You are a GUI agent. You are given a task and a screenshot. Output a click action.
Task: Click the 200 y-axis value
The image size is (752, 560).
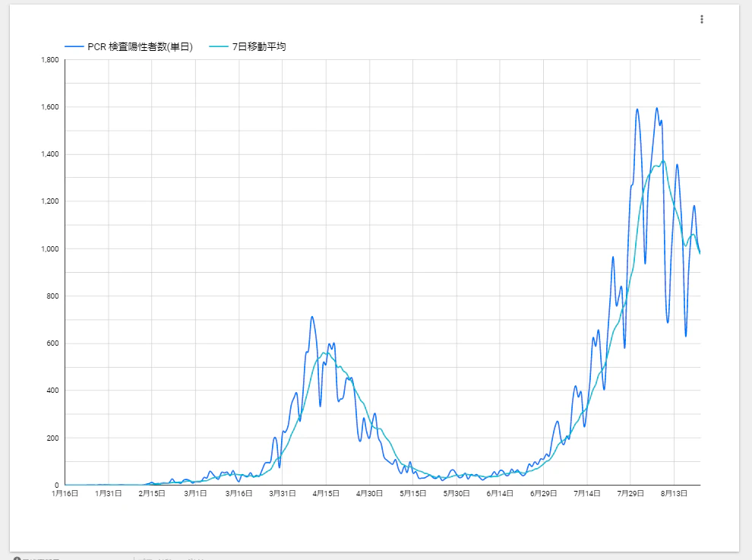(52, 438)
